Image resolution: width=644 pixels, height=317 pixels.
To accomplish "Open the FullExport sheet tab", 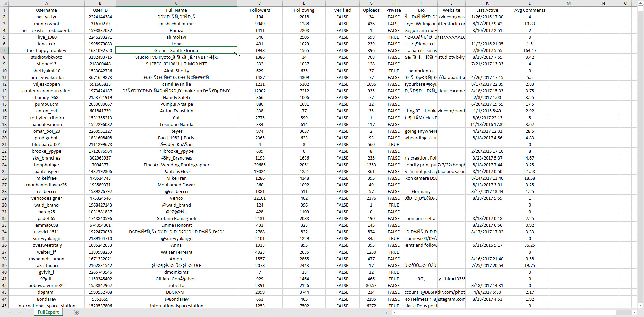I will pos(48,312).
